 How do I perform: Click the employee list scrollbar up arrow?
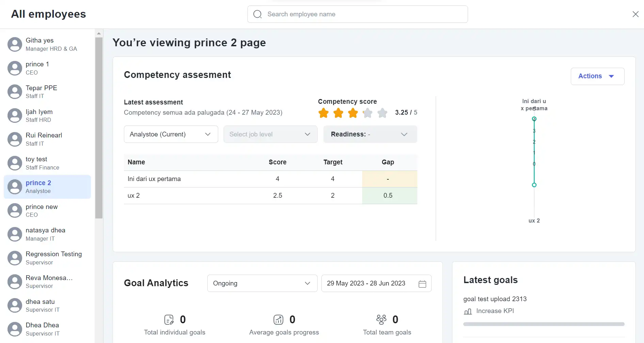99,33
